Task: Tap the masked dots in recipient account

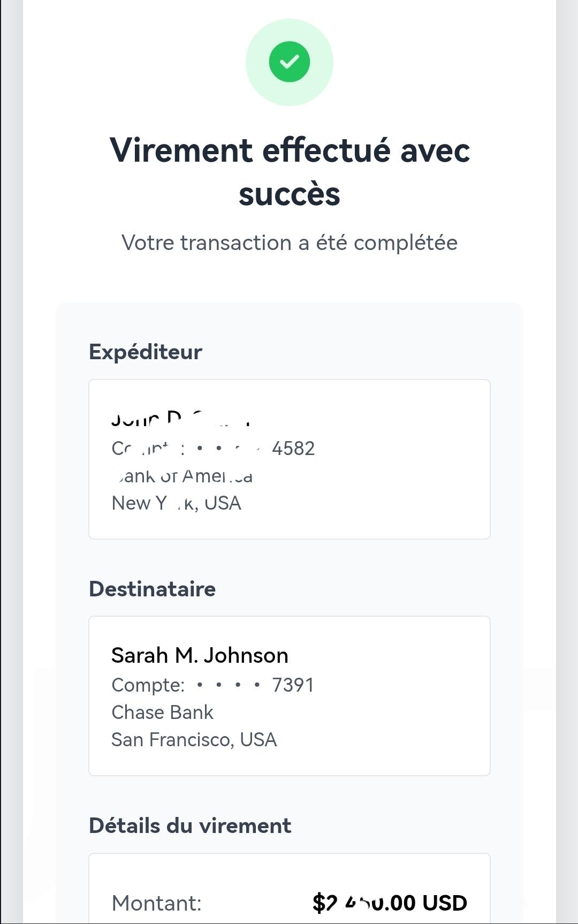Action: pos(229,685)
